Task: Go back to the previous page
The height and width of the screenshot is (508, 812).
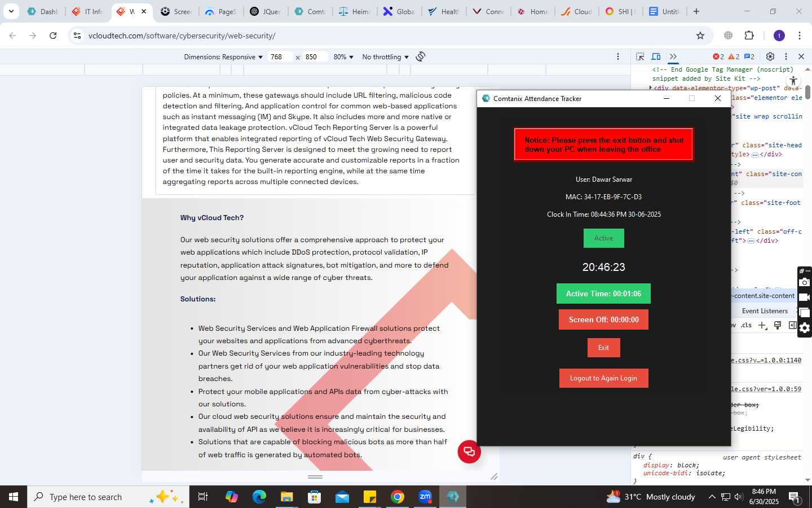Action: pyautogui.click(x=12, y=36)
